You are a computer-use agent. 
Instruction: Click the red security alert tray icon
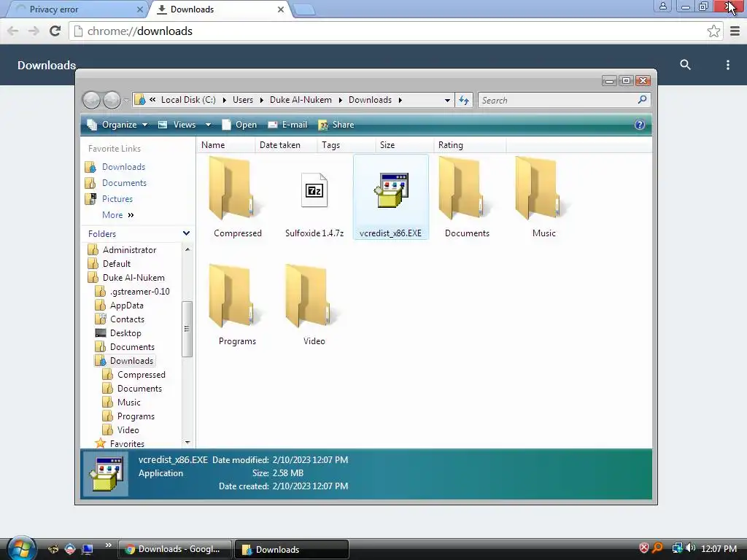[x=644, y=548]
